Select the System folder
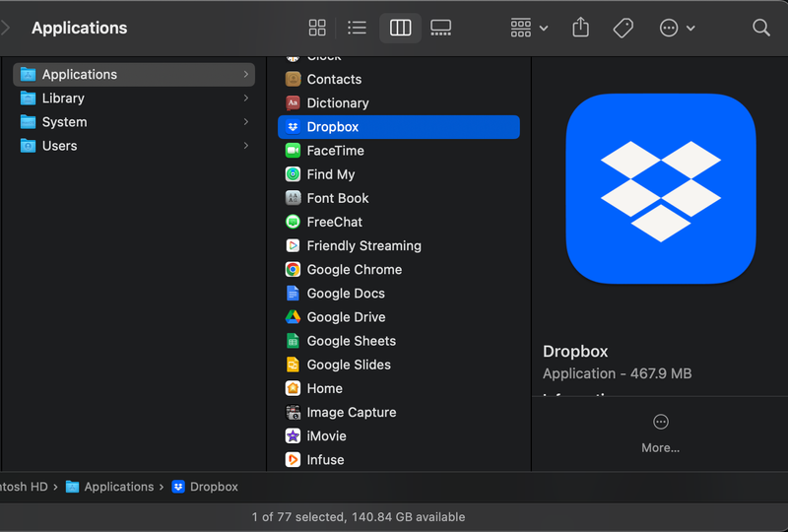Viewport: 788px width, 532px height. pyautogui.click(x=64, y=122)
